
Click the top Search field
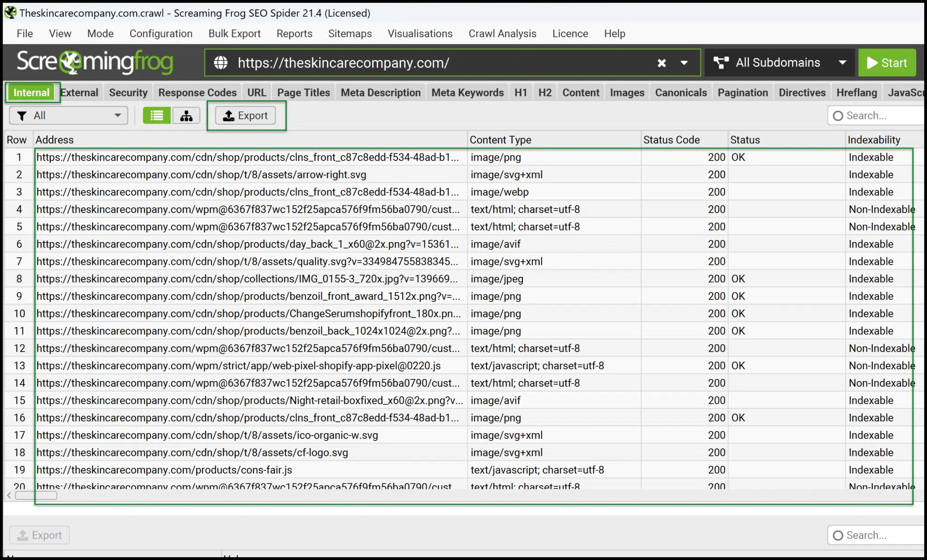876,115
